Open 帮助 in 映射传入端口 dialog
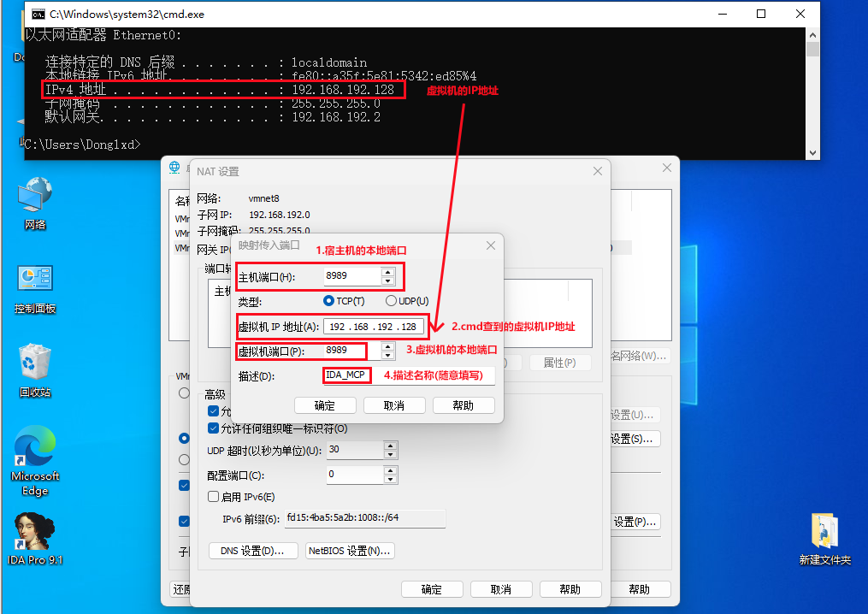The image size is (868, 614). (464, 405)
